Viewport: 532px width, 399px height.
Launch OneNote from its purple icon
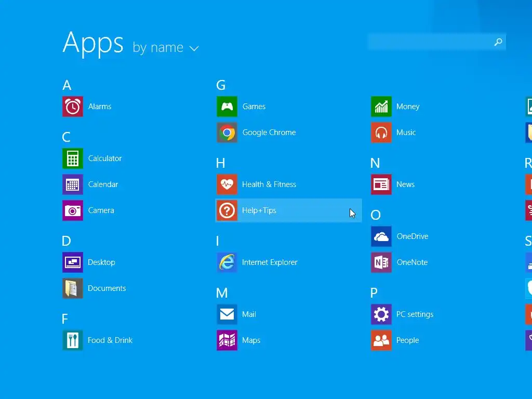click(x=381, y=262)
